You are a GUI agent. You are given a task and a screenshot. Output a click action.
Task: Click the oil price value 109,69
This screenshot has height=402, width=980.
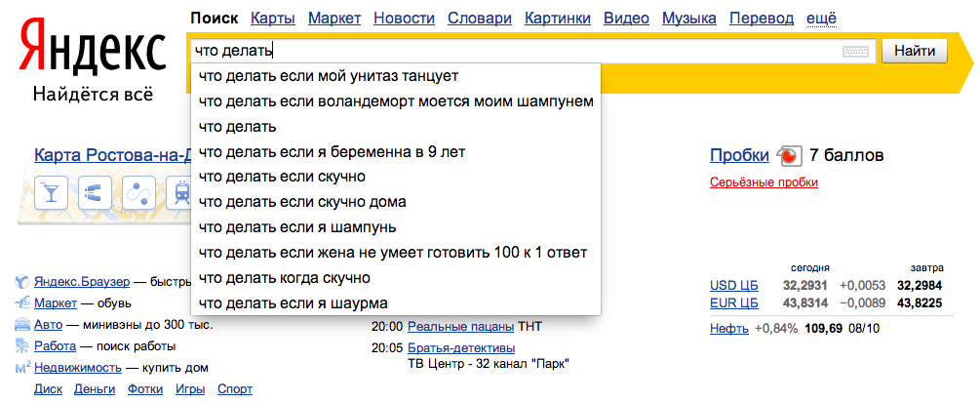pos(824,328)
